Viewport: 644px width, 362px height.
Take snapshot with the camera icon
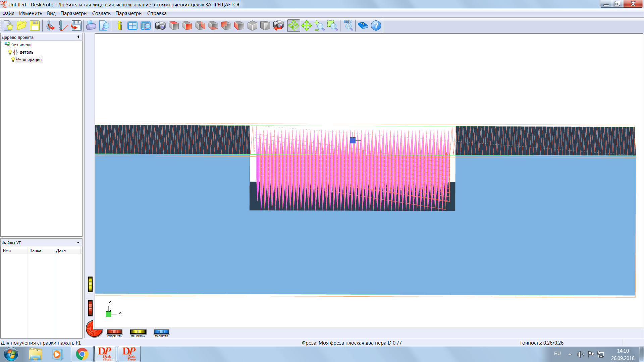[x=160, y=26]
